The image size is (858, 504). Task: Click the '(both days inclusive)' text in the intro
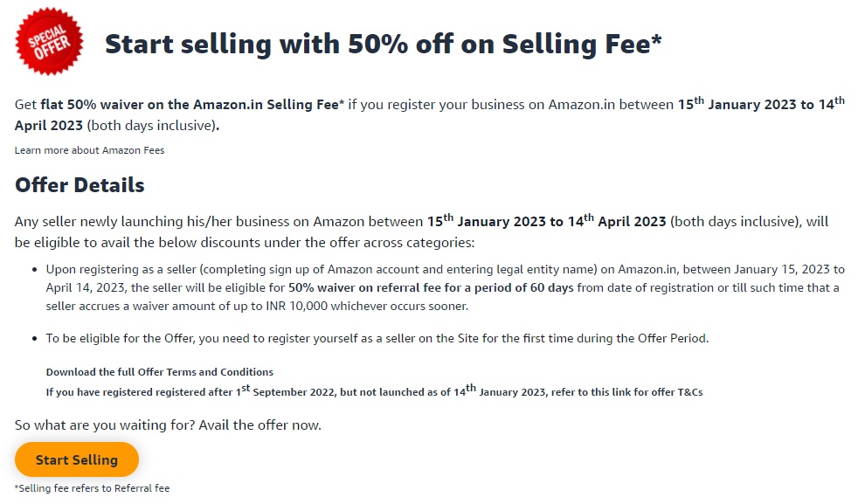[x=151, y=126]
